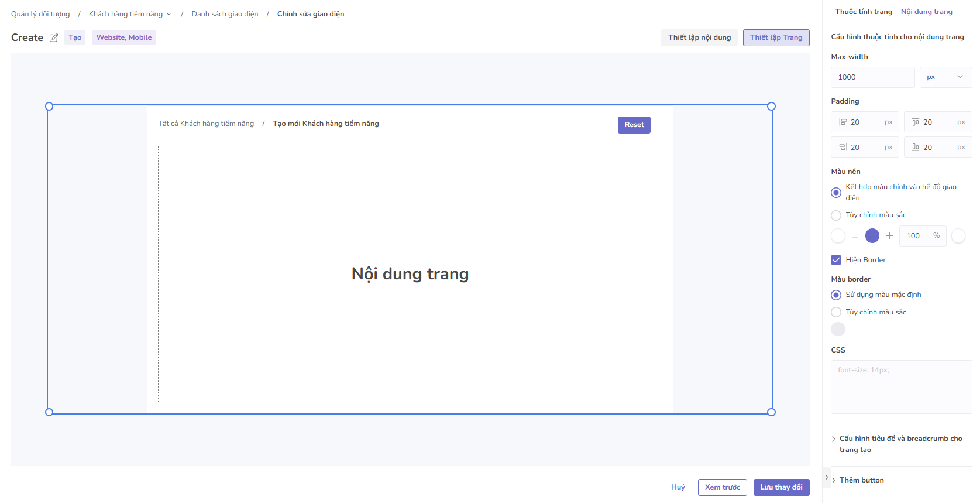Click the 'Xem trước' preview button
The height and width of the screenshot is (503, 980).
[723, 487]
